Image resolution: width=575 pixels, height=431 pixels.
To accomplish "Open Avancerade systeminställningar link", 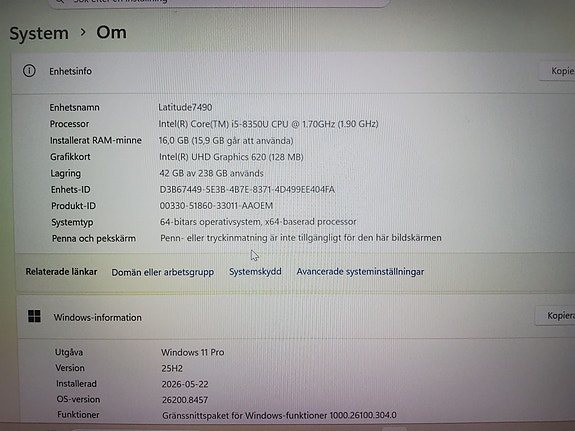I will coord(360,272).
